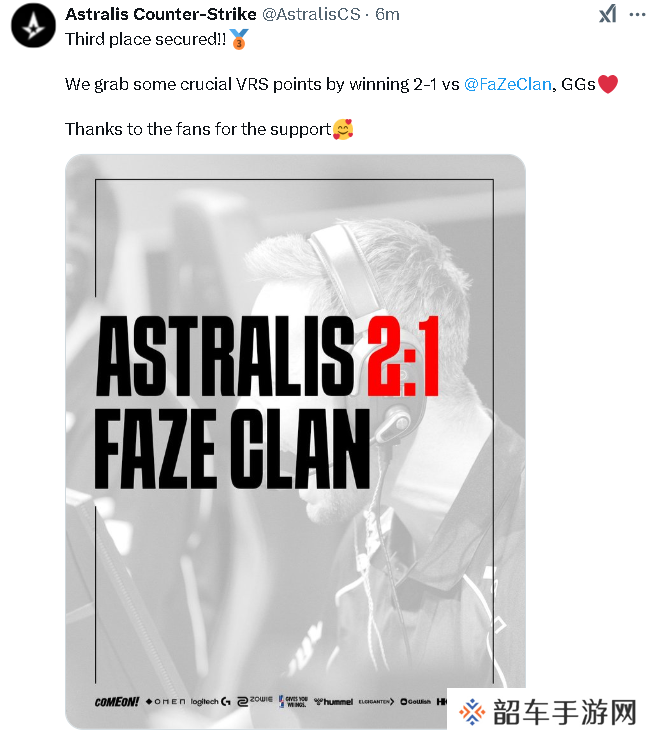The image size is (647, 738).
Task: Click the orange-blue watermark site logo
Action: [x=472, y=712]
